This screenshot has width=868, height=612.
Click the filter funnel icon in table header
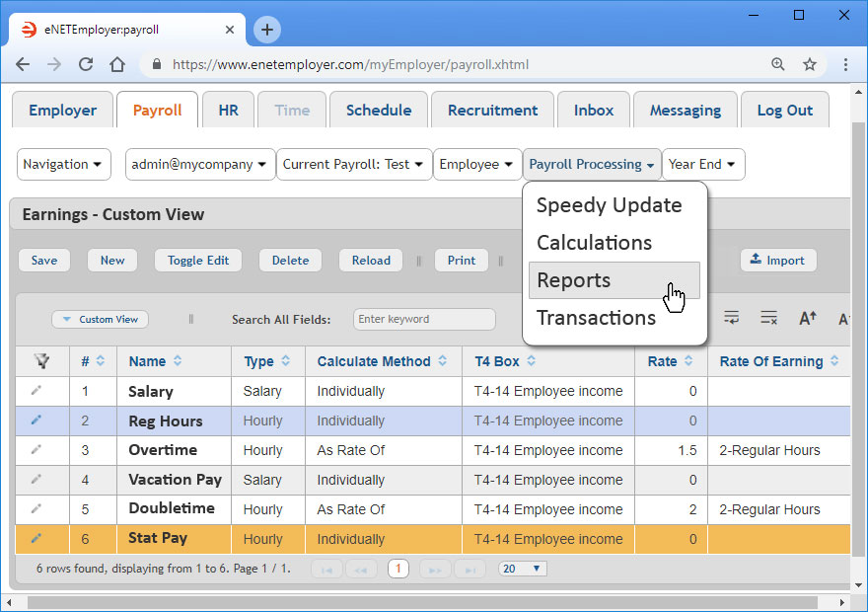[x=42, y=361]
